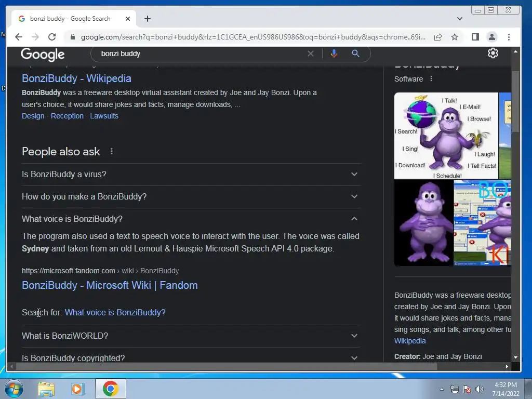Clear the search box text
Screen dimensions: 532x399
click(311, 54)
